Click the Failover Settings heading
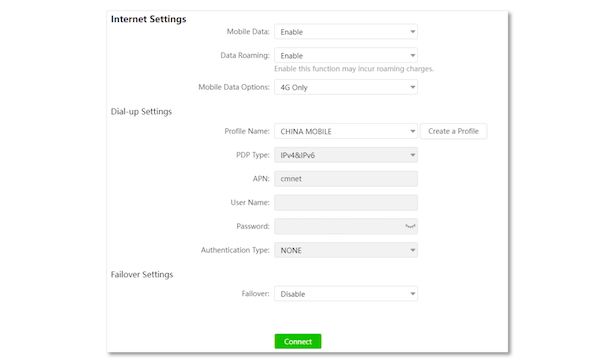 point(142,275)
